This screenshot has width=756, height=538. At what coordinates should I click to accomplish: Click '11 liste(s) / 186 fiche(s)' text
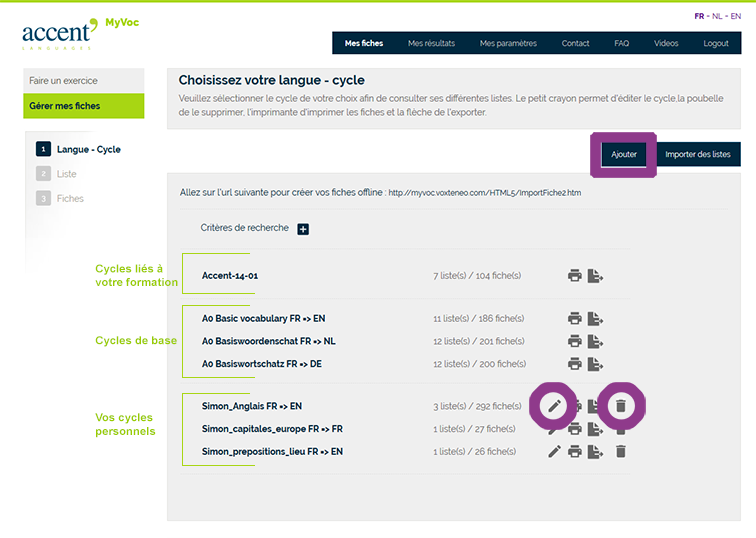click(479, 319)
